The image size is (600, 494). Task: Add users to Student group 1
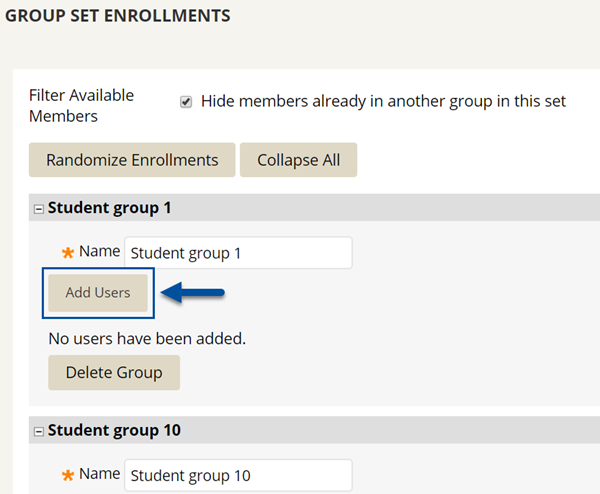tap(98, 293)
